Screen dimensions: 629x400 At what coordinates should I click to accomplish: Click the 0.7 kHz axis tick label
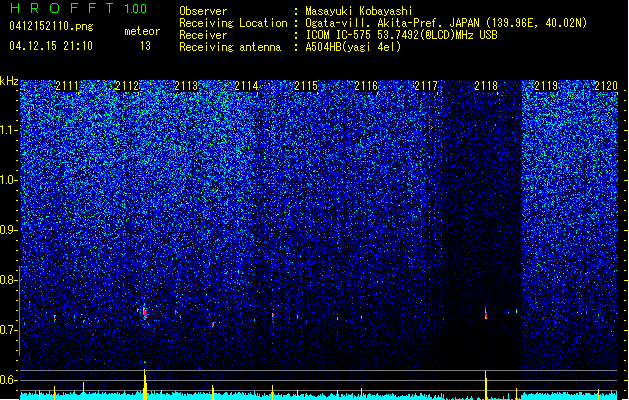[x=8, y=330]
